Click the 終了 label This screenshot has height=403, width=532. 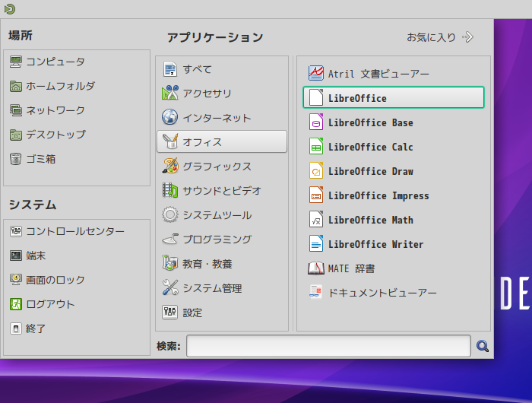(x=36, y=328)
